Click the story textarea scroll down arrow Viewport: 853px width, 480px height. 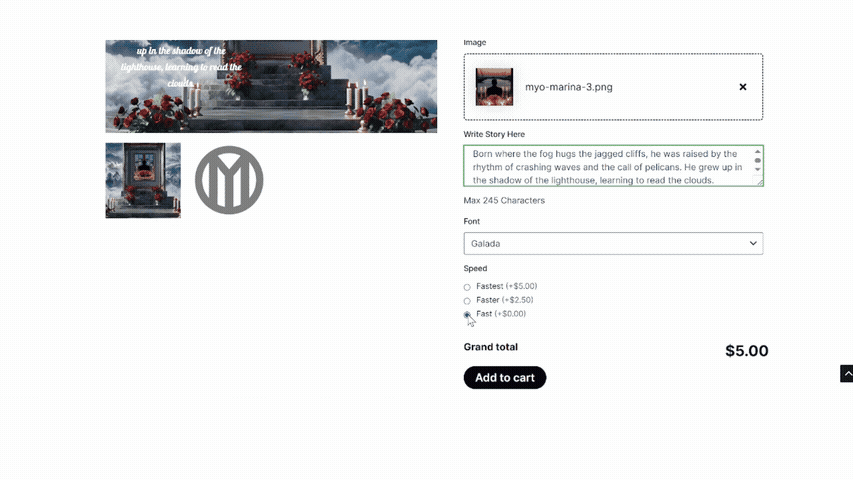coord(757,169)
